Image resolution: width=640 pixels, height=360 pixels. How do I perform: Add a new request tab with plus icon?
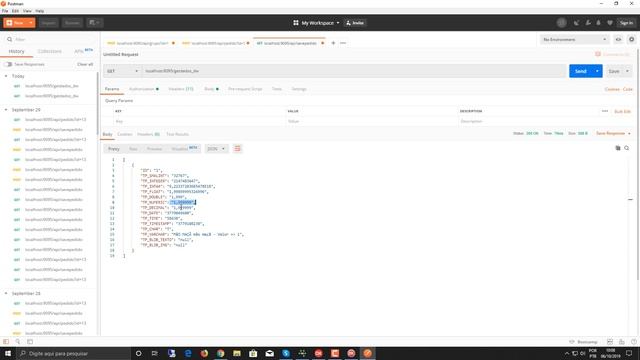pos(333,43)
